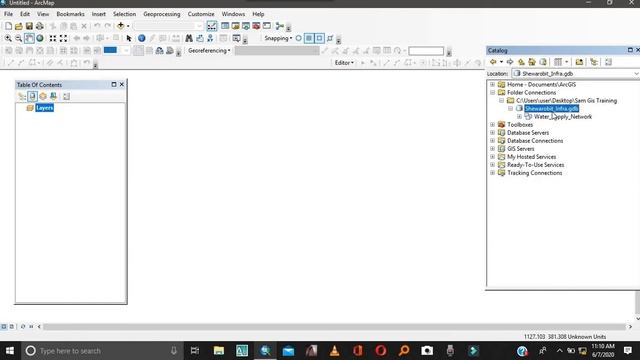Switch to List By Visibility view
640x360 pixels.
43,96
